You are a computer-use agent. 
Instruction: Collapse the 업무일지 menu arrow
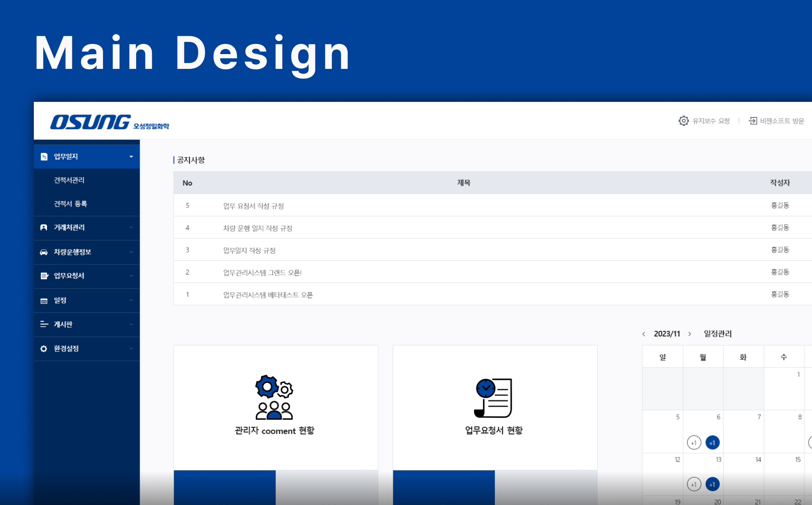point(131,157)
